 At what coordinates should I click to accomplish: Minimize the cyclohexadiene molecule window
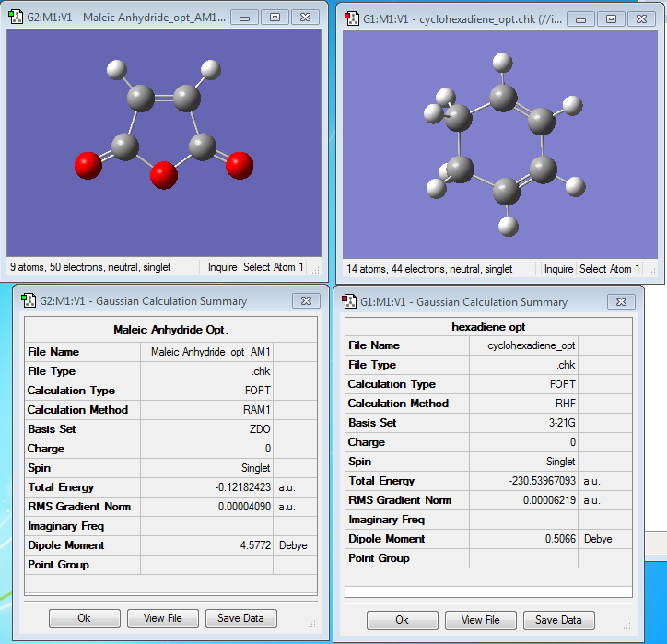coord(580,19)
